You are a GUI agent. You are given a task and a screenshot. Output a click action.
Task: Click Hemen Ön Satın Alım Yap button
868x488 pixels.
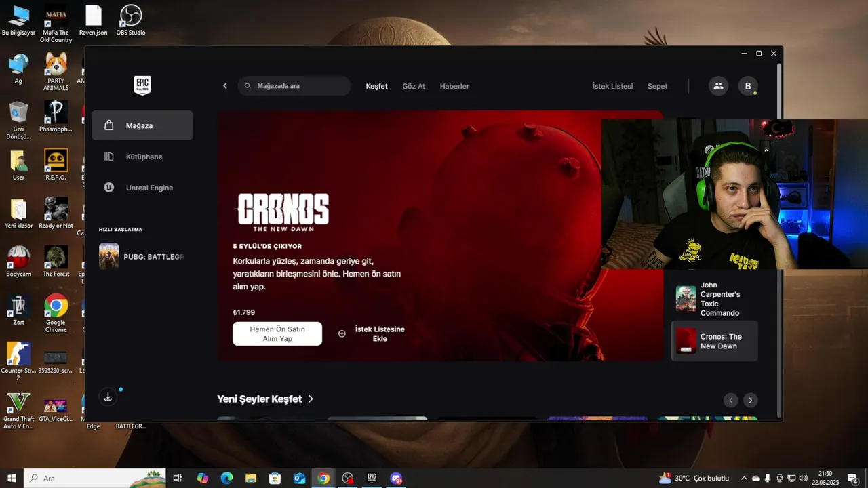click(x=277, y=333)
